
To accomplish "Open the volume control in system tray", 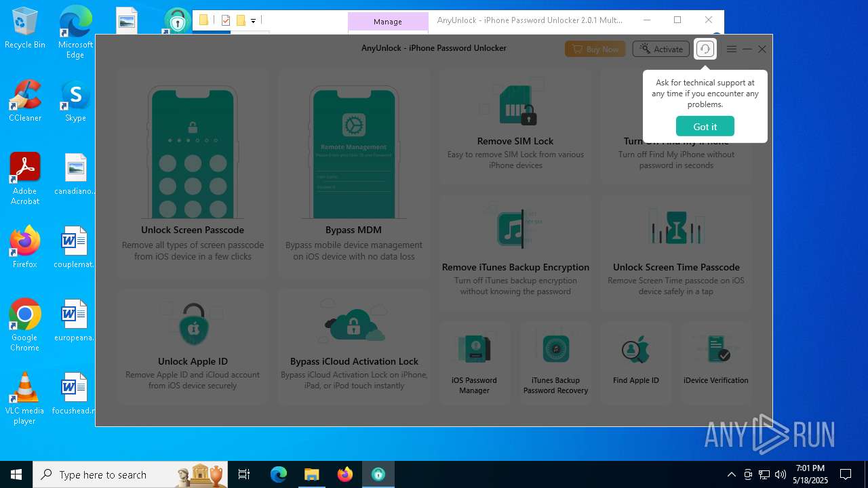I will pos(781,474).
